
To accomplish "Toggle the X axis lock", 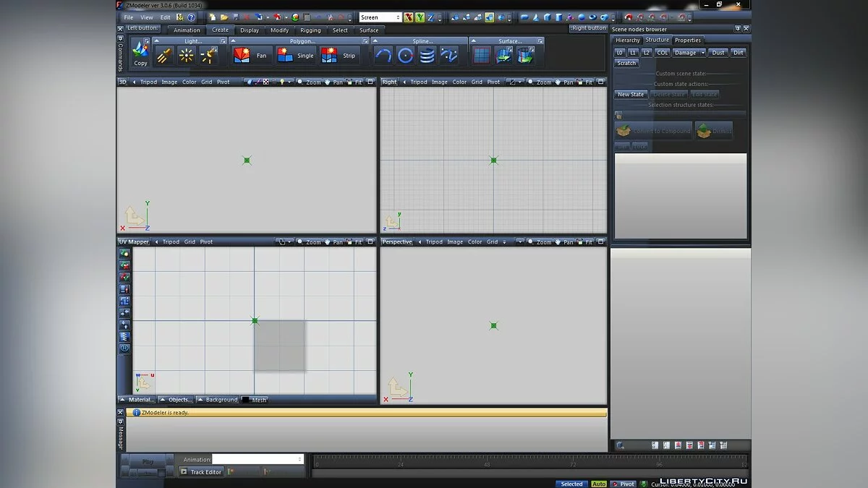I will [x=409, y=17].
